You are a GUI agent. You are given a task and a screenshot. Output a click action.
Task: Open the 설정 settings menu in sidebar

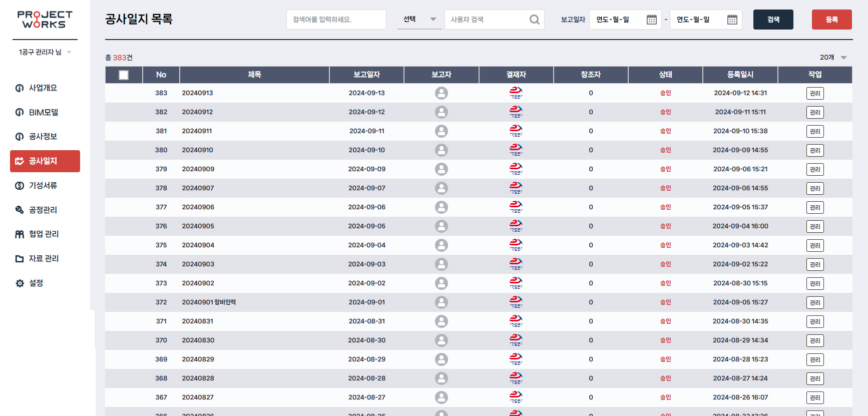point(36,283)
